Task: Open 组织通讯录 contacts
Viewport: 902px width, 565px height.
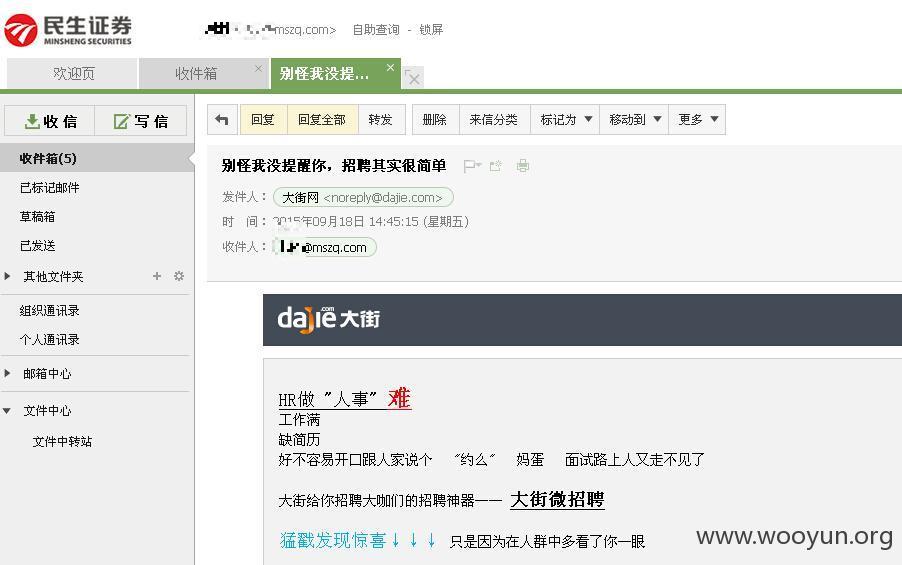Action: coord(49,311)
